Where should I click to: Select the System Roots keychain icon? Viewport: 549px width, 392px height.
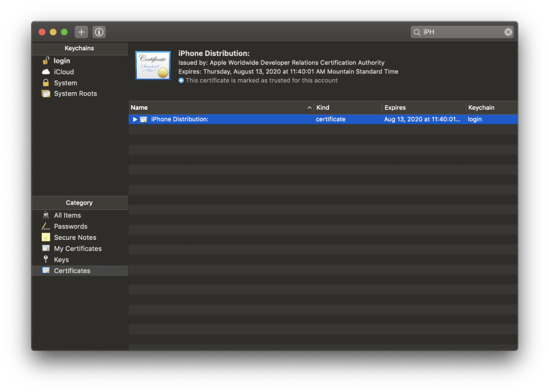tap(46, 93)
